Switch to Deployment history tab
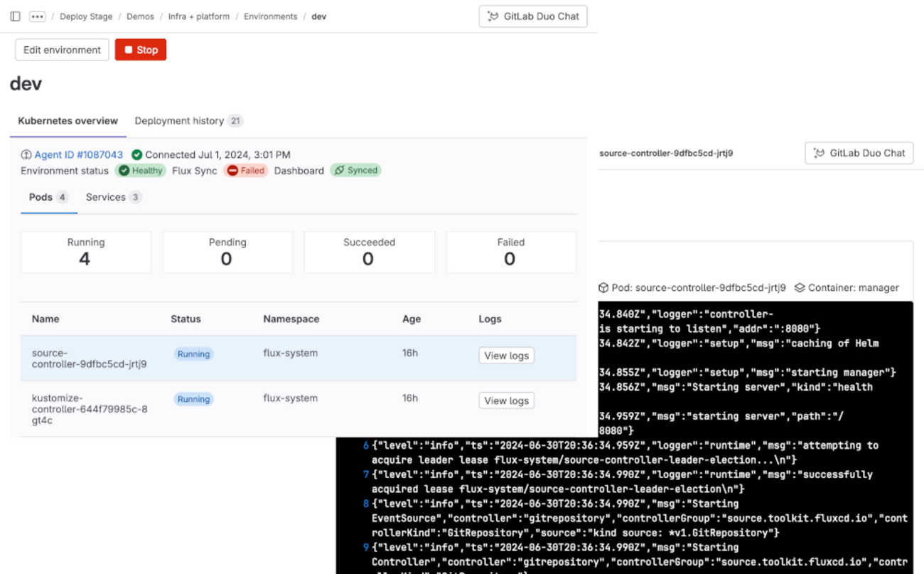The height and width of the screenshot is (574, 924). pyautogui.click(x=188, y=121)
